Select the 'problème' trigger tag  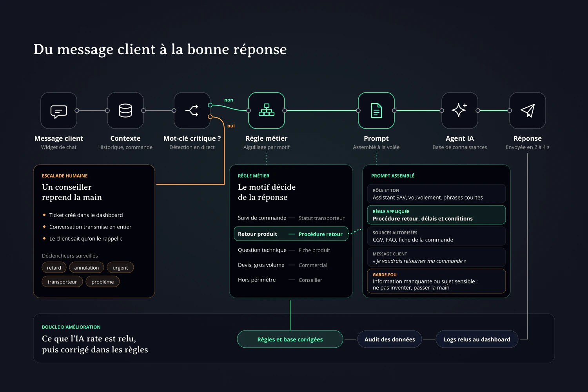point(103,282)
